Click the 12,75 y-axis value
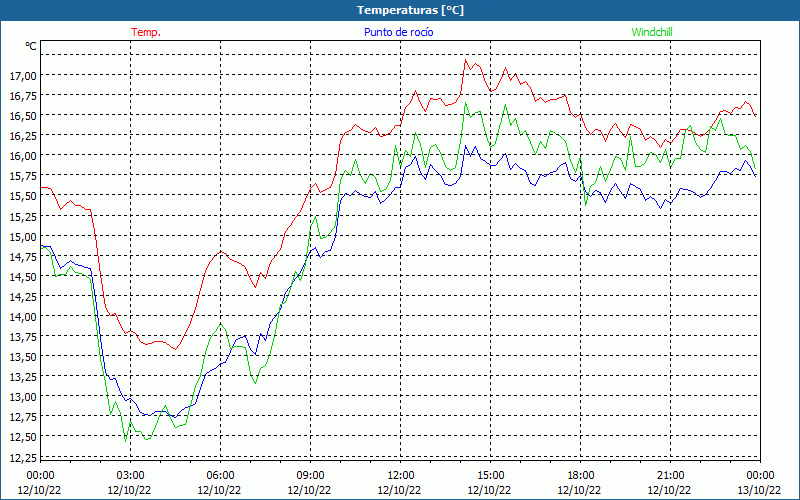Screen dimensions: 800x500 (x=23, y=417)
